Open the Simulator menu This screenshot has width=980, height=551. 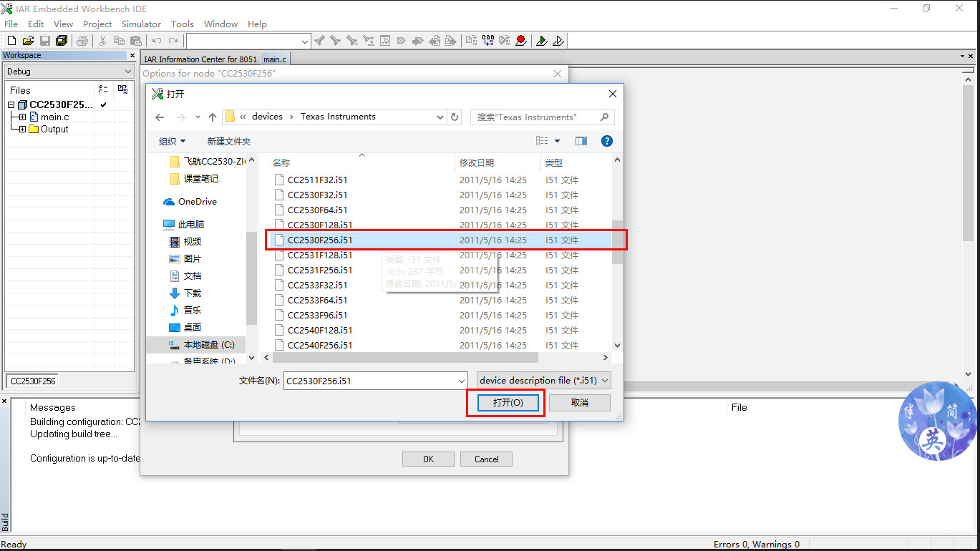[x=140, y=24]
